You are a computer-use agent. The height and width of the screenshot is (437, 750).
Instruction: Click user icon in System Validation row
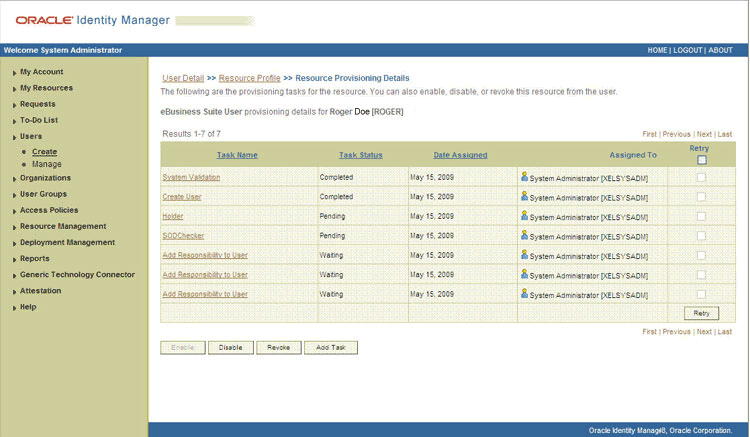click(524, 177)
